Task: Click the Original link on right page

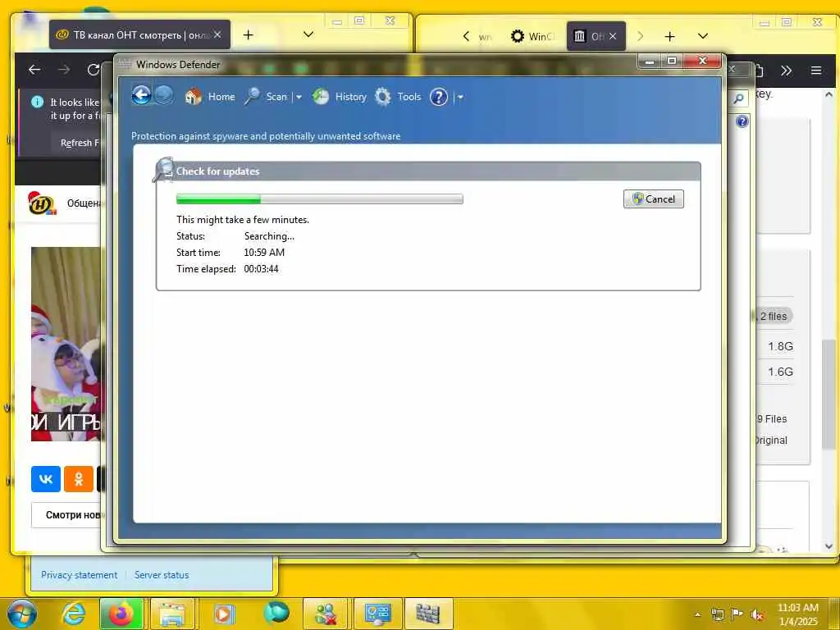Action: pos(771,441)
